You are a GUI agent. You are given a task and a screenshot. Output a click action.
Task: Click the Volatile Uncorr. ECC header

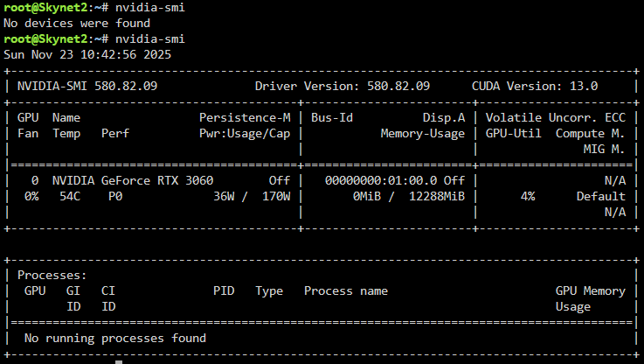click(556, 117)
